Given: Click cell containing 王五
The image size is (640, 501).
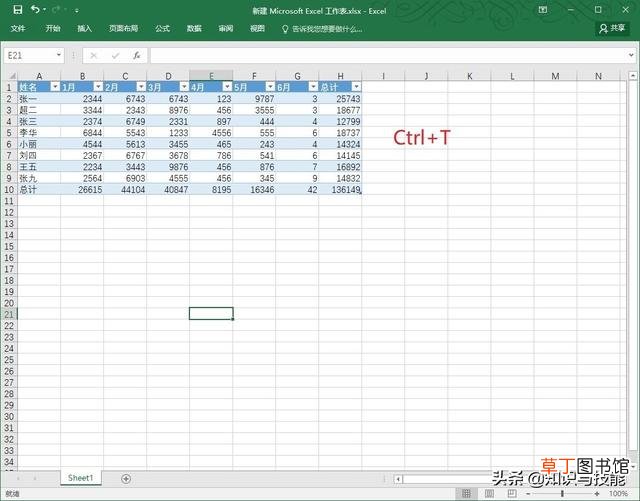Looking at the screenshot, I should (39, 167).
